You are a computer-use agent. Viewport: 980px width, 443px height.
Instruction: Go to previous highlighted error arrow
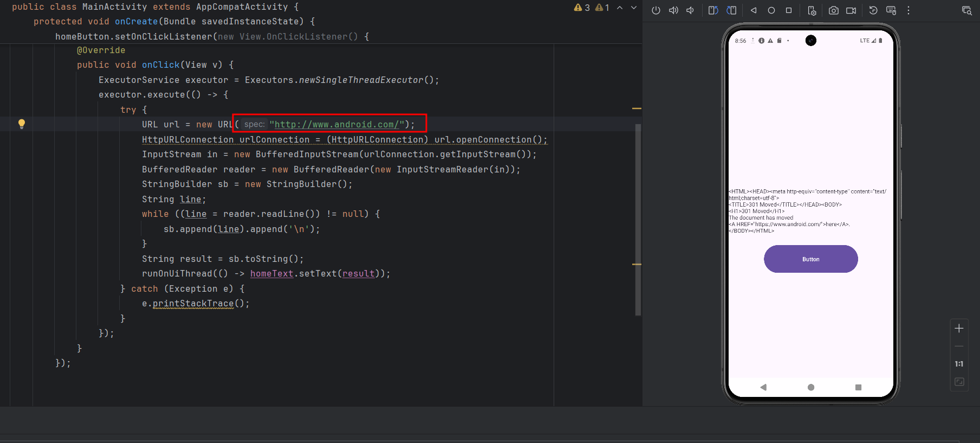tap(620, 8)
